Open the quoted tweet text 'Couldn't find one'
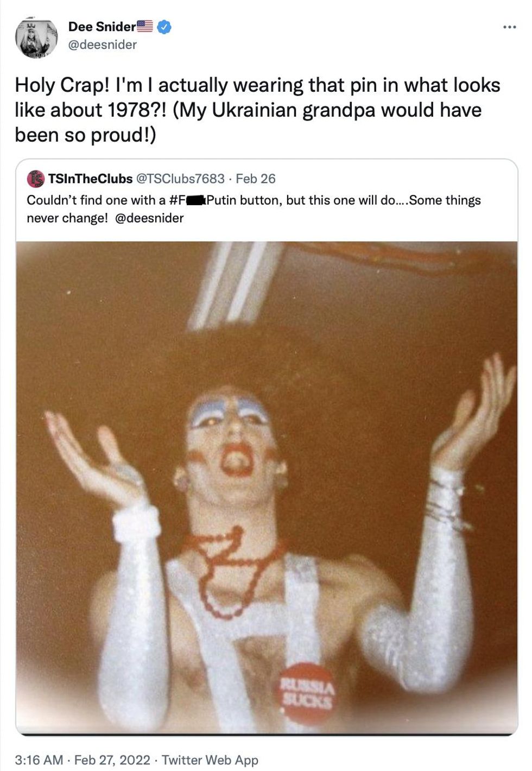 [254, 209]
